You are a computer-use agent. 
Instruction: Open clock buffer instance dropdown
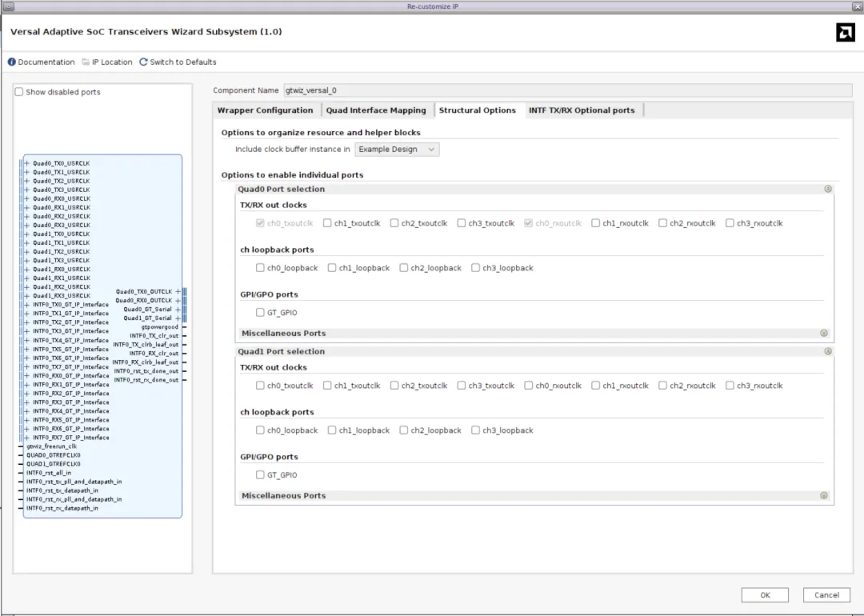(397, 150)
